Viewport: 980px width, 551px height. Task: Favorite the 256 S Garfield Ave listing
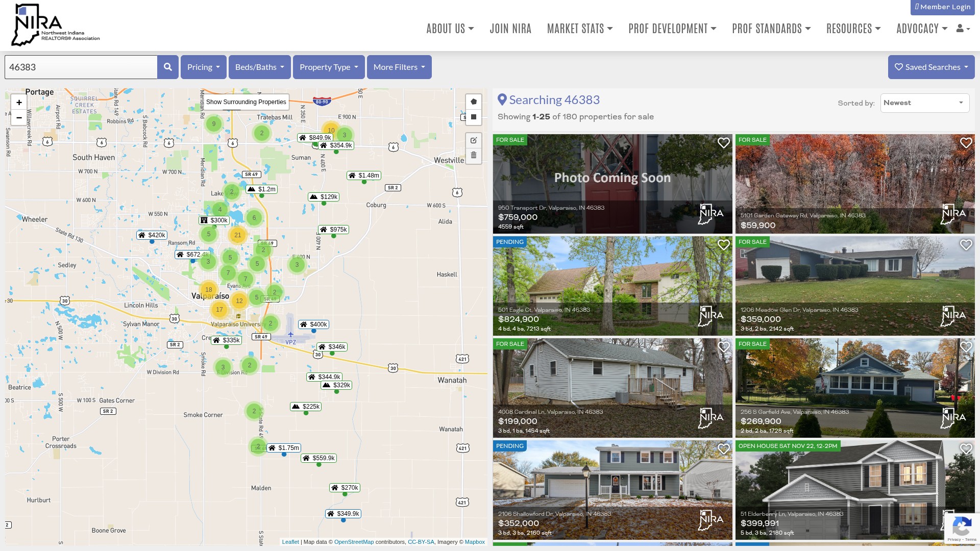pos(966,347)
